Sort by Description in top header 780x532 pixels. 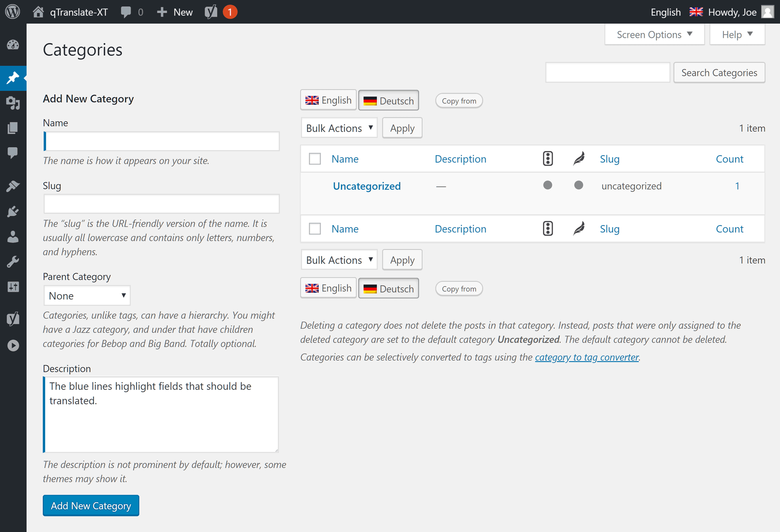click(x=460, y=159)
